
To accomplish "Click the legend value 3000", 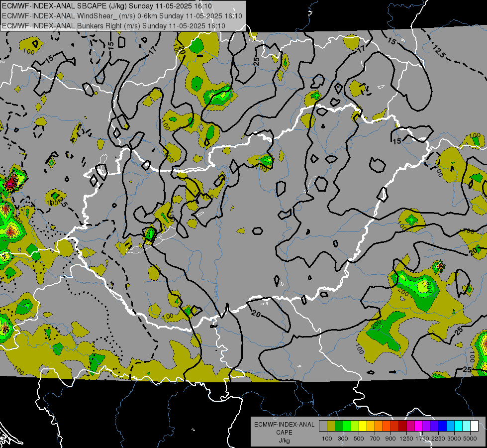I will 454,439.
